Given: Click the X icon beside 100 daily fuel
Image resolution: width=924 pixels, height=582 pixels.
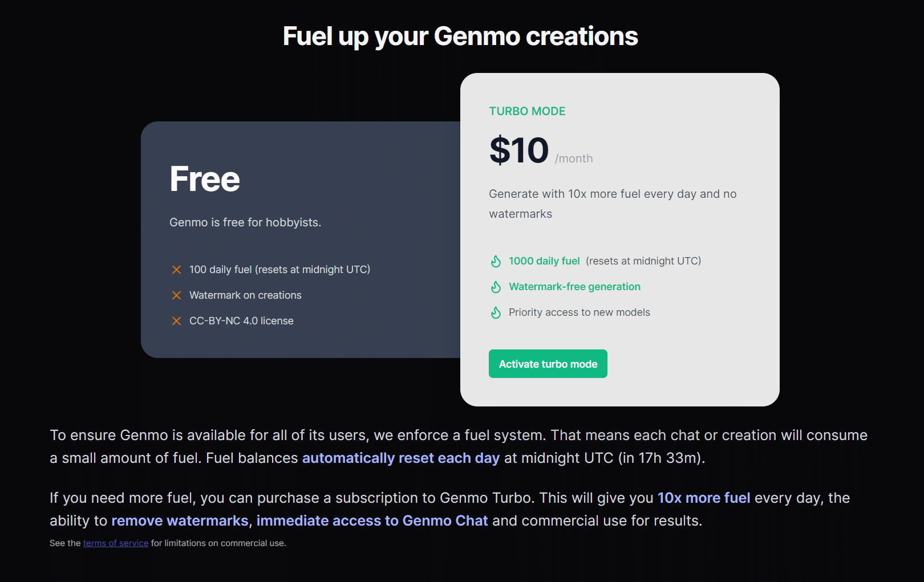Looking at the screenshot, I should 176,270.
